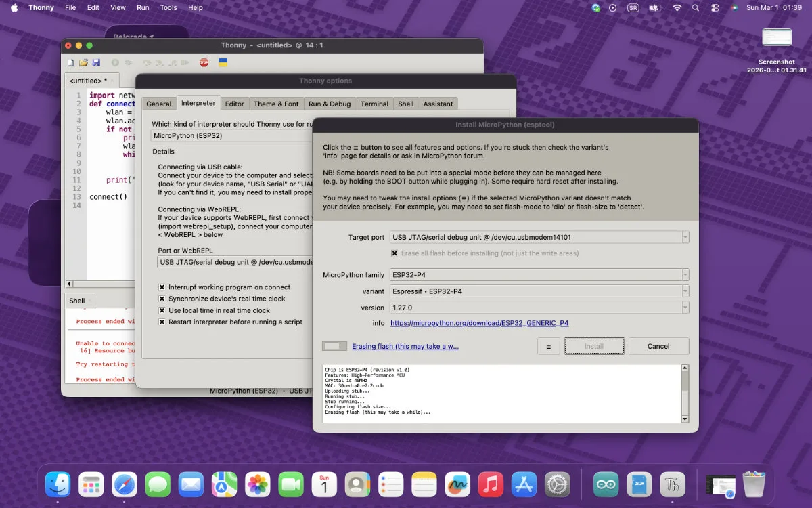Viewport: 812px width, 508px height.
Task: Toggle Synchronize device's real time clock
Action: [162, 299]
